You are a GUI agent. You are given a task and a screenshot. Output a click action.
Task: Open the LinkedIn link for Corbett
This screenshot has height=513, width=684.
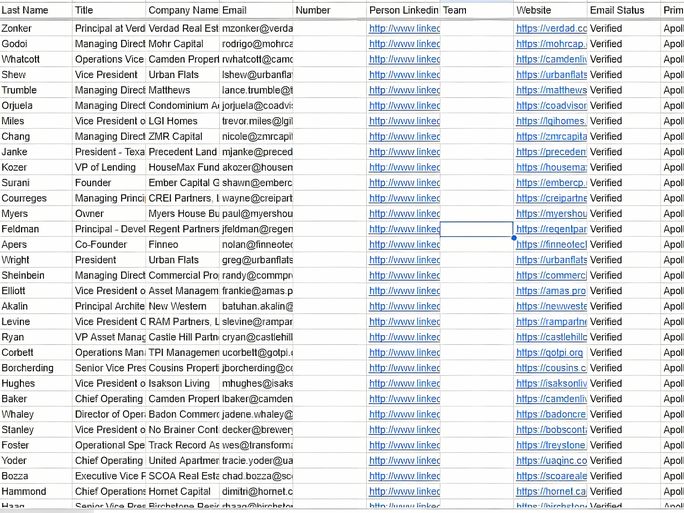click(404, 352)
